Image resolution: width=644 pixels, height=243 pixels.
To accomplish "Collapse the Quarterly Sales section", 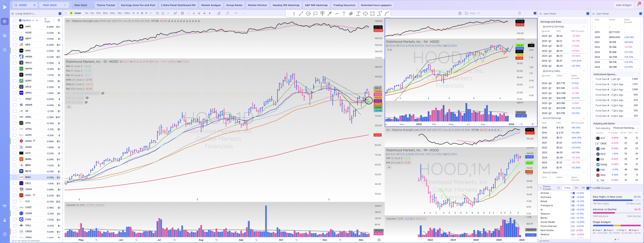I will tap(584, 71).
